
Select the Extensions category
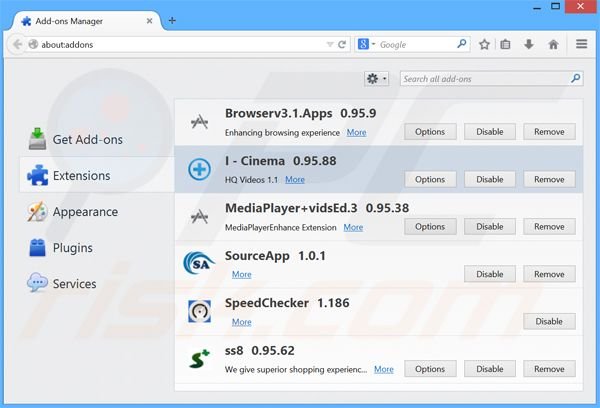click(97, 175)
